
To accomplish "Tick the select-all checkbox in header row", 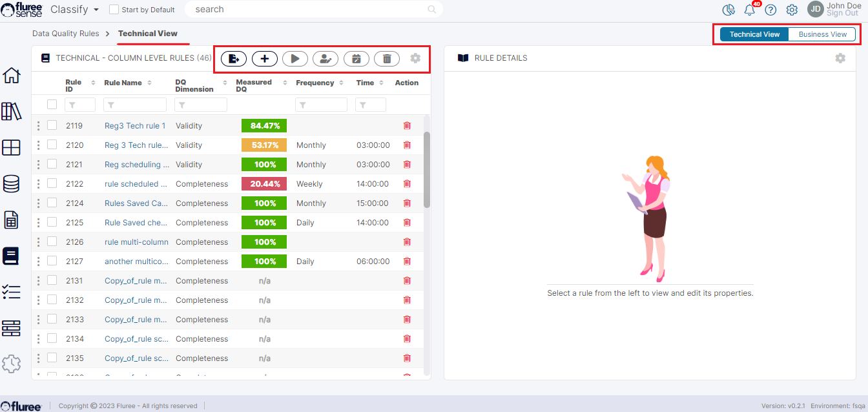I will (52, 105).
